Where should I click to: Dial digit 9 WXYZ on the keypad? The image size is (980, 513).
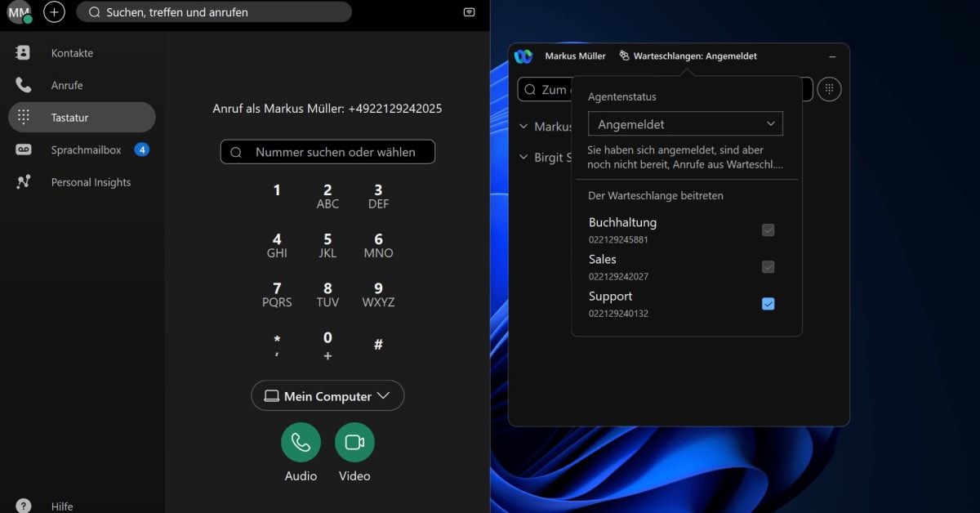pyautogui.click(x=378, y=295)
